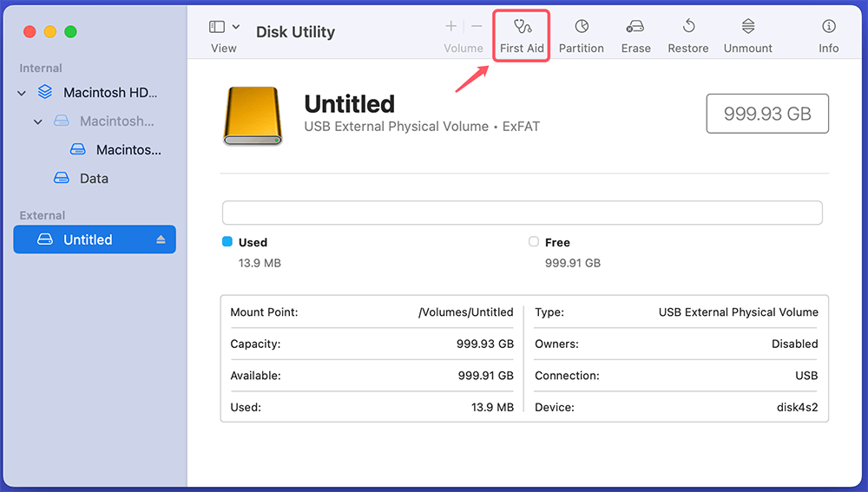
Task: Select the Restore toolbar icon
Action: pos(687,36)
